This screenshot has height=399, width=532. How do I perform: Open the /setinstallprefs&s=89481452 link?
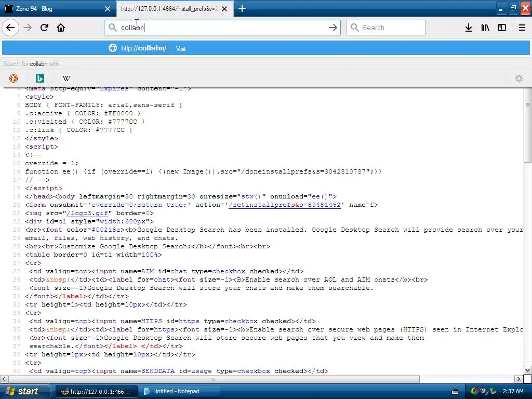(x=284, y=205)
